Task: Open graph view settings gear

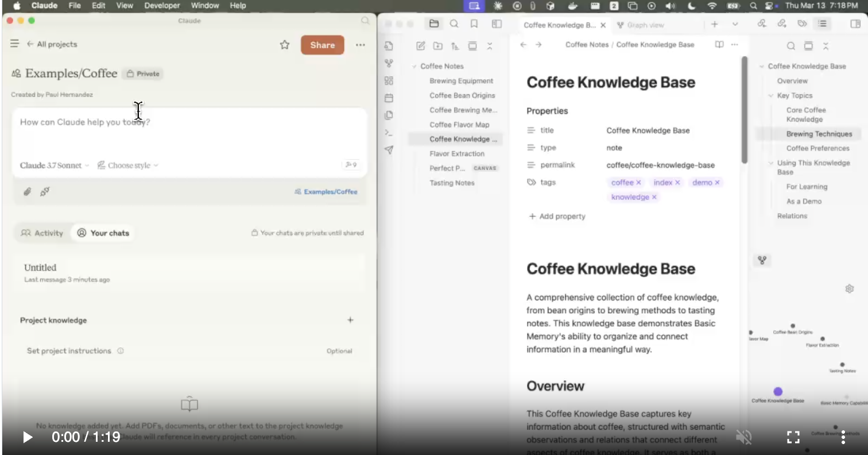Action: (850, 288)
